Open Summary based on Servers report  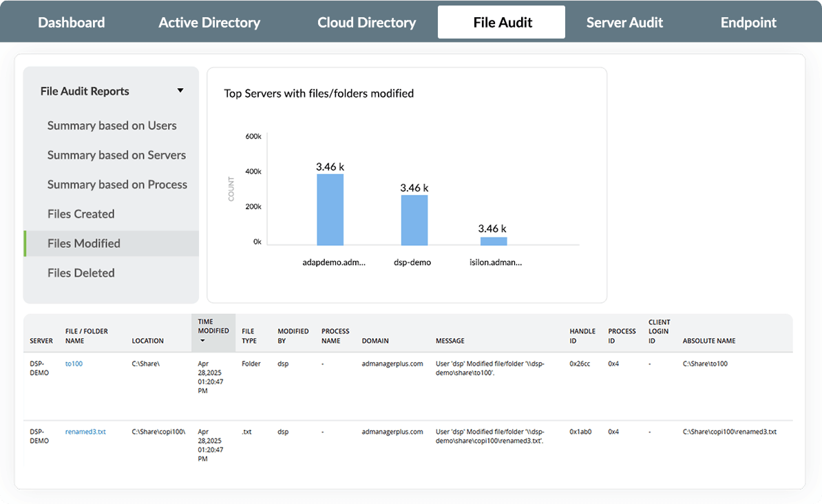click(x=116, y=155)
